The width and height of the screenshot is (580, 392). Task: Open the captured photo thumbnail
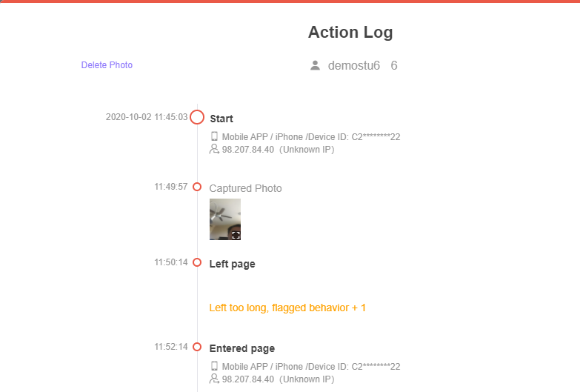pos(225,219)
